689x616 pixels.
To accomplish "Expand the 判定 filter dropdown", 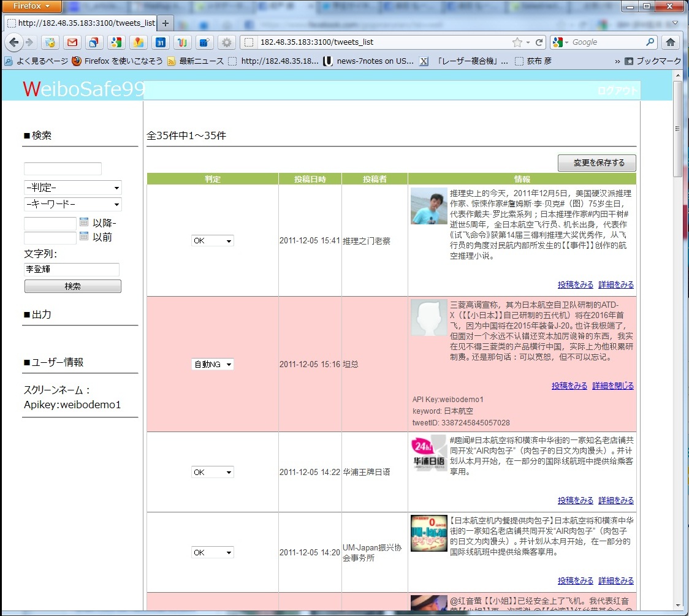I will coord(72,188).
